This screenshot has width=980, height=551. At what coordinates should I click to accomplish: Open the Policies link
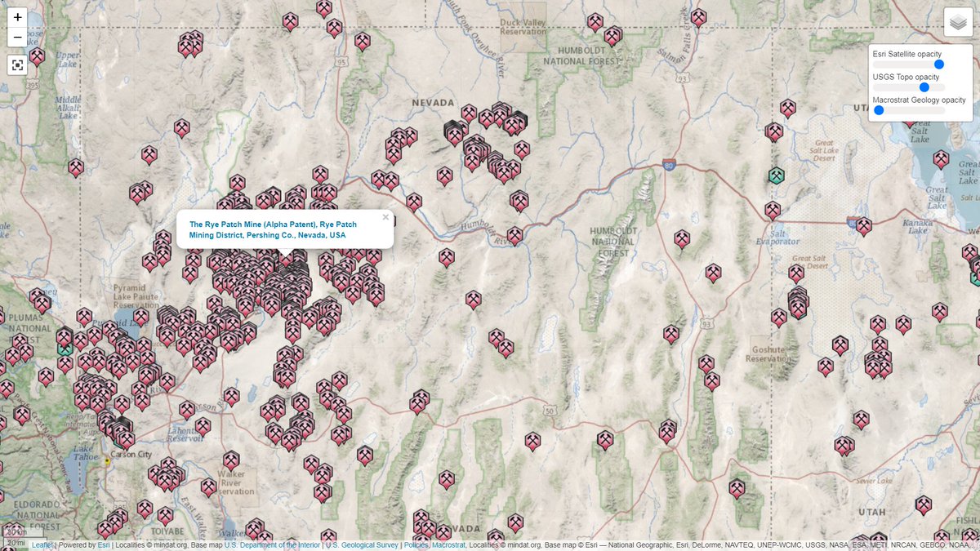click(416, 544)
